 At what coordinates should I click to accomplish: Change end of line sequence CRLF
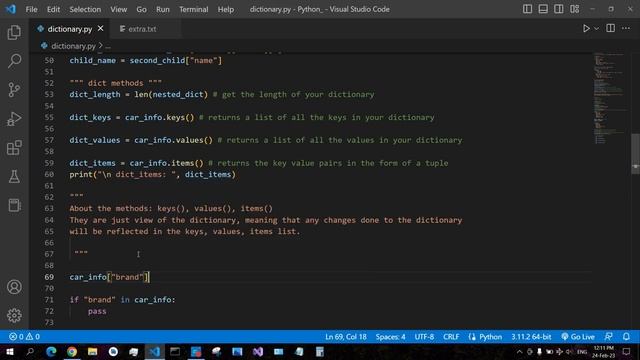[451, 337]
